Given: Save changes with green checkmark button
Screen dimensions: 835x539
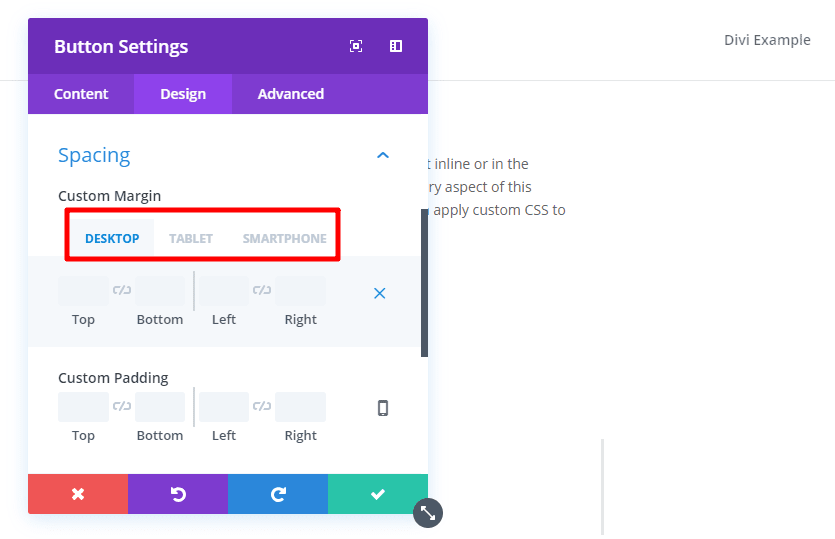Looking at the screenshot, I should tap(378, 494).
